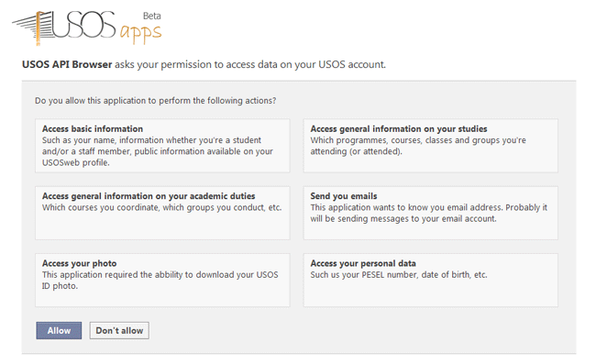This screenshot has height=364, width=596.
Task: Click the Allow button
Action: click(59, 331)
